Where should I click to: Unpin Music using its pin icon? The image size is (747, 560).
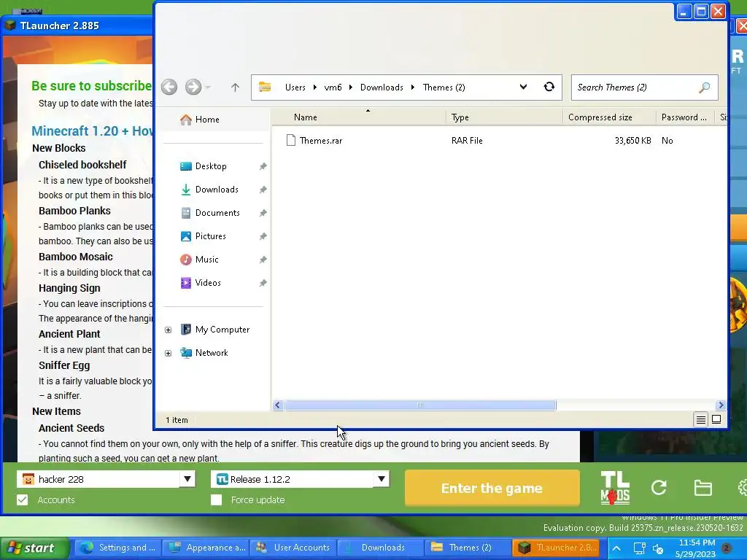click(x=263, y=260)
